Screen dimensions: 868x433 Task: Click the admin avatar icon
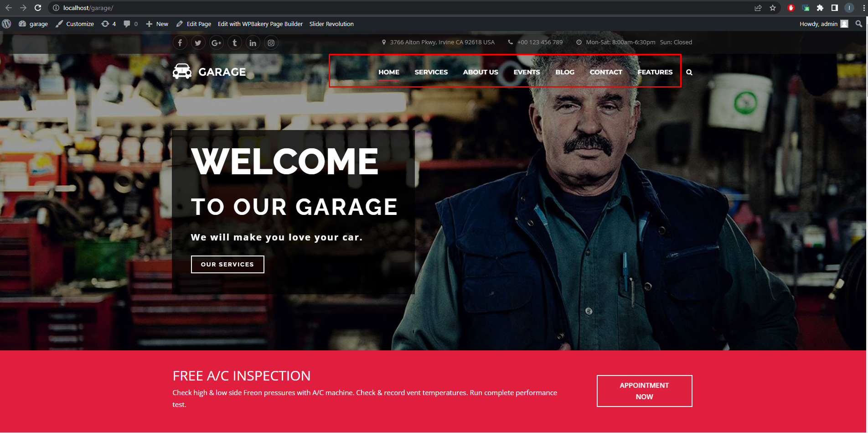click(844, 24)
